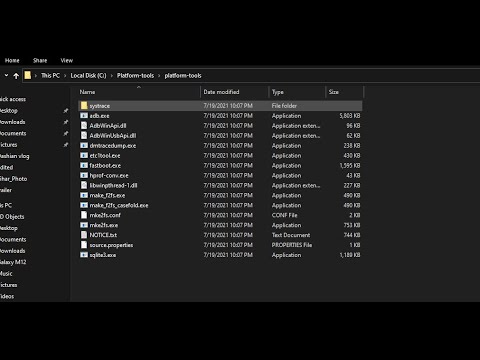Expand chevron after Platform-tools breadcrumb
The image size is (480, 360).
click(159, 76)
